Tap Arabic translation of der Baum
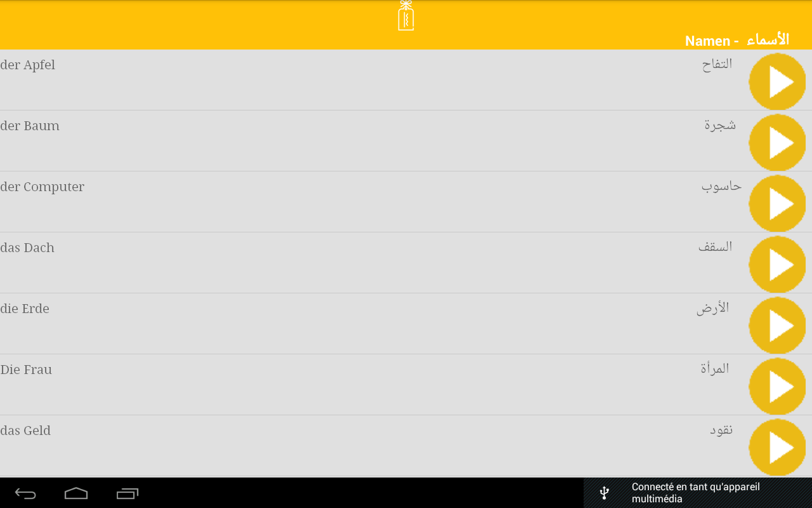 (x=720, y=125)
